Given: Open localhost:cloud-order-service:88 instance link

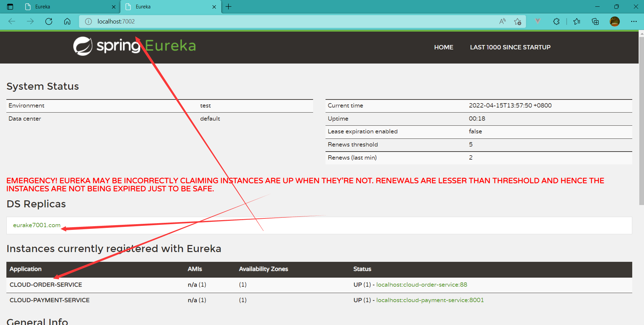Looking at the screenshot, I should click(422, 285).
